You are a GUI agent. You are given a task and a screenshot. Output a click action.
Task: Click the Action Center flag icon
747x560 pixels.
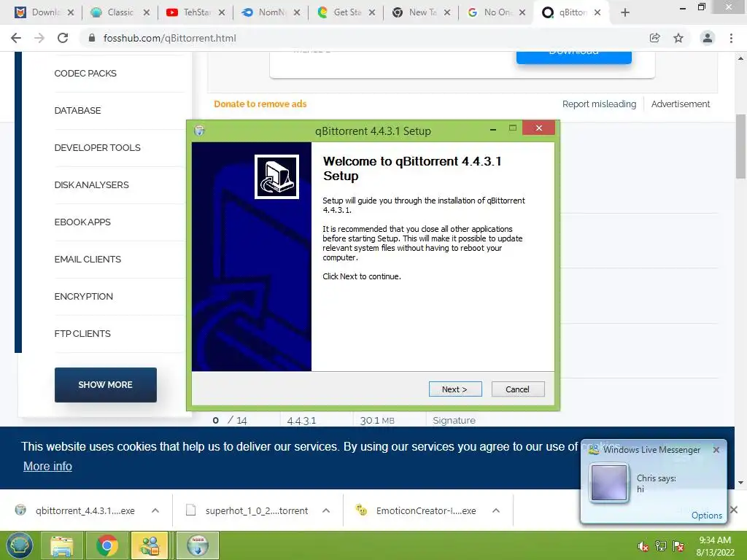click(x=678, y=546)
